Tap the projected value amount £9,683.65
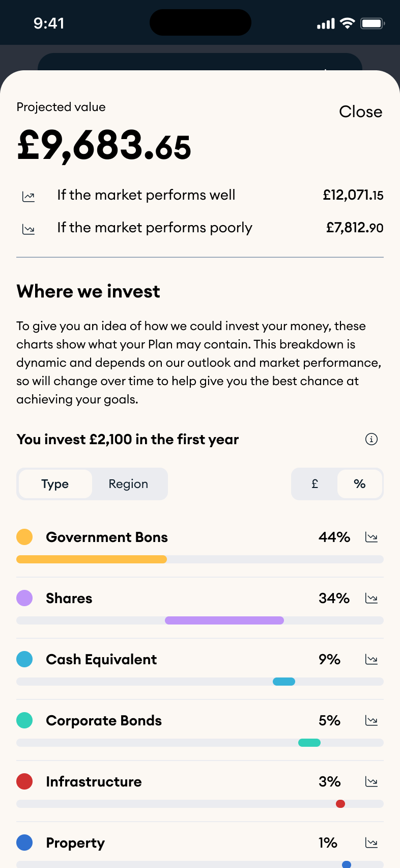 tap(104, 146)
